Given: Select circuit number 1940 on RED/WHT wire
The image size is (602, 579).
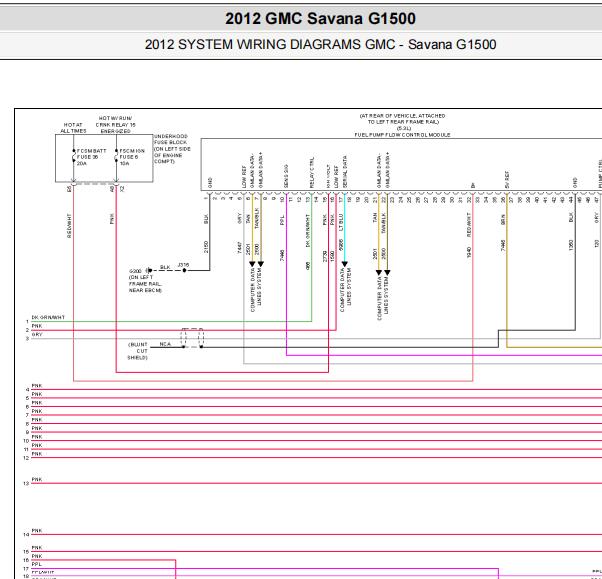Looking at the screenshot, I should (x=468, y=252).
